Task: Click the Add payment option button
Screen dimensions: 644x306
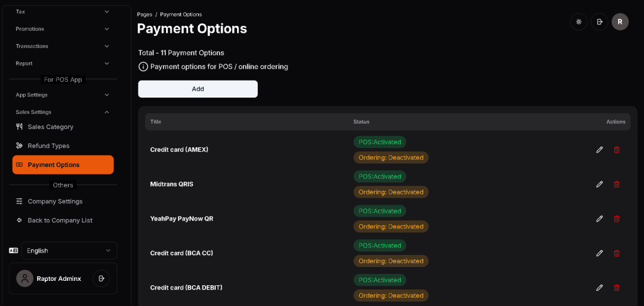Action: (x=197, y=89)
